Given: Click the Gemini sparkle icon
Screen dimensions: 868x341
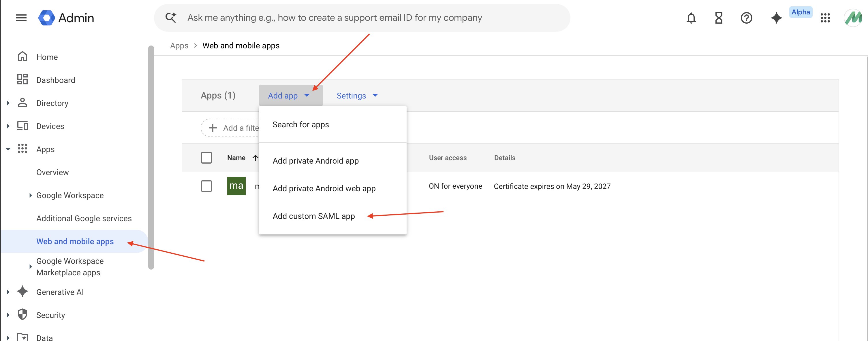Looking at the screenshot, I should pos(776,18).
